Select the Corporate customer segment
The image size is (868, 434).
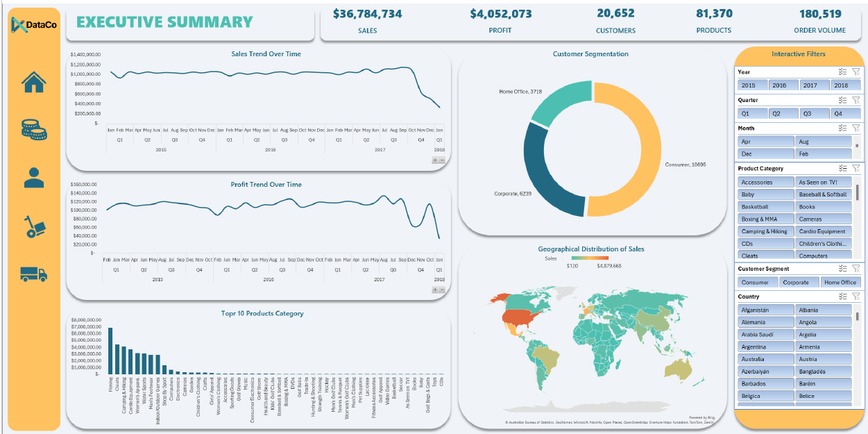pyautogui.click(x=795, y=282)
